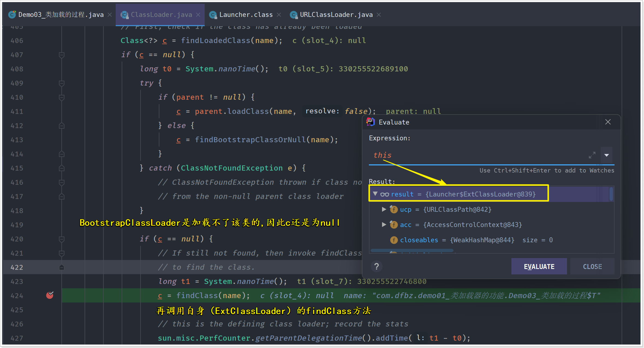The image size is (644, 348).
Task: Expand the ucp URLClassPath node
Action: coord(384,209)
